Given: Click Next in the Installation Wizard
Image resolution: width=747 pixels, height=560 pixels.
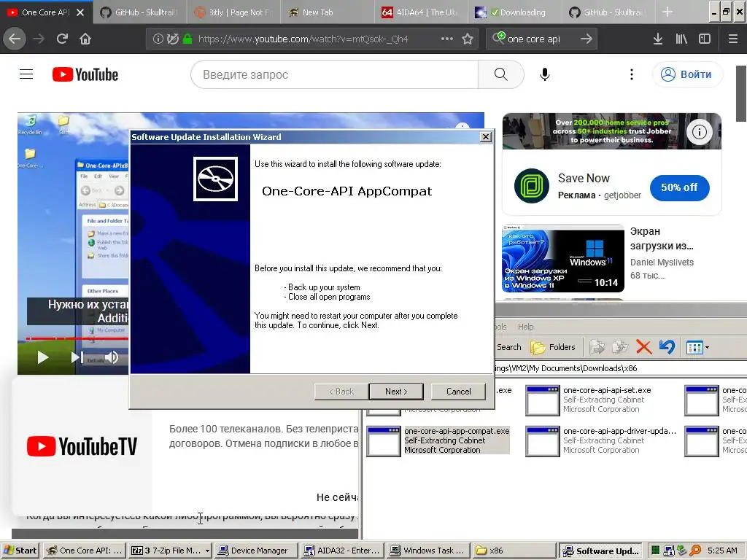Looking at the screenshot, I should 396,392.
